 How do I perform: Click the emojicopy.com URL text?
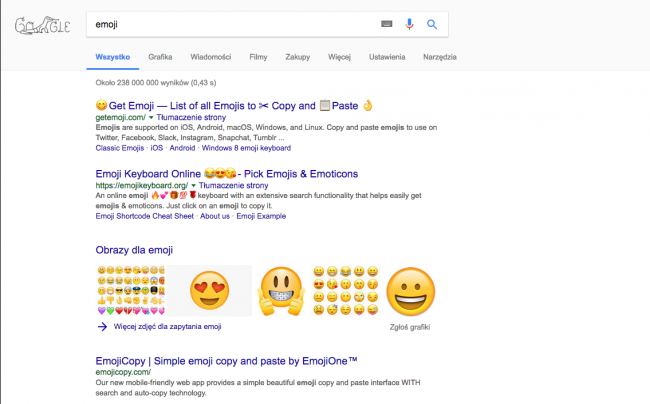123,372
